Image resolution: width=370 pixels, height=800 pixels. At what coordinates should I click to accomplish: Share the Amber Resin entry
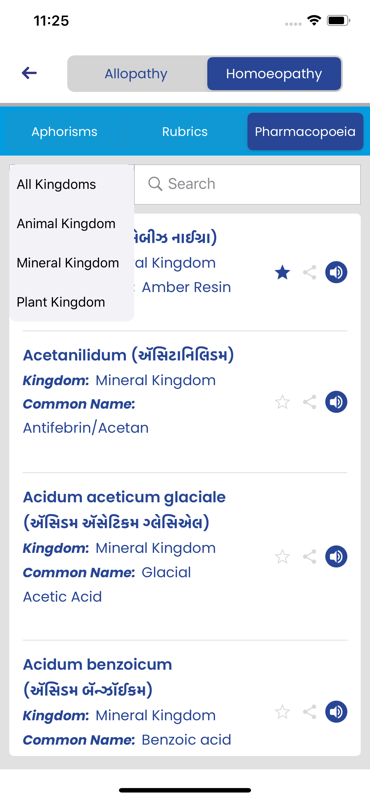tap(310, 272)
